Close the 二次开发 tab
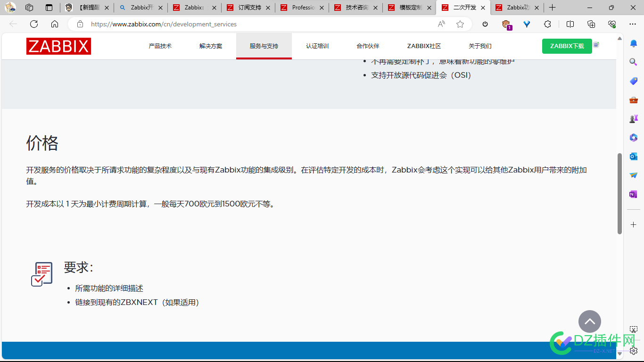This screenshot has width=644, height=362. tap(483, 8)
